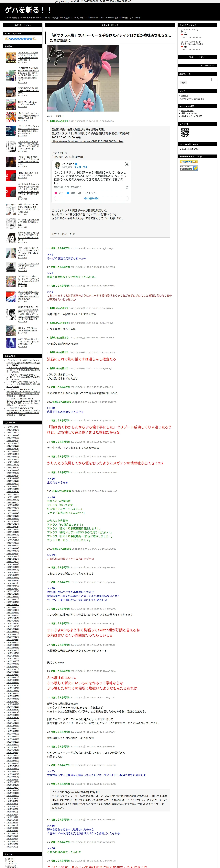Image resolution: width=220 pixels, height=868 pixels.
Task: Click inside the 検索フォーム text field
Action: (x=195, y=79)
